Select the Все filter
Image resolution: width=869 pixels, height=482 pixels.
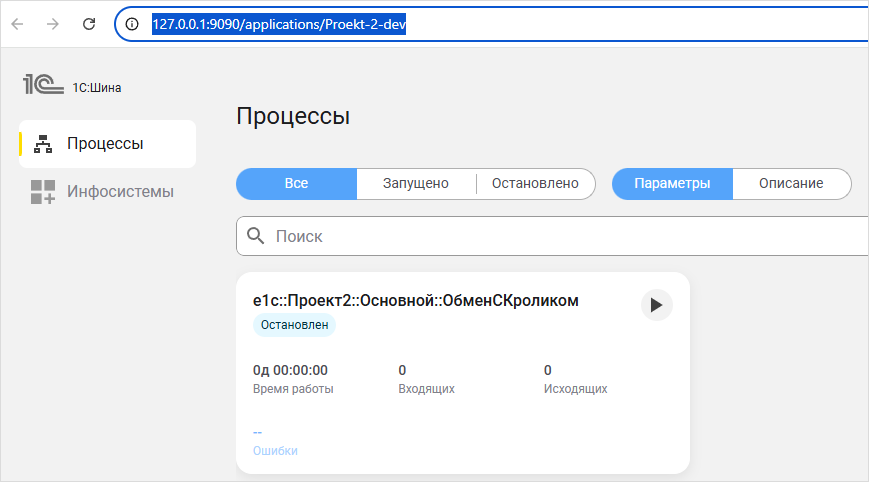click(296, 184)
